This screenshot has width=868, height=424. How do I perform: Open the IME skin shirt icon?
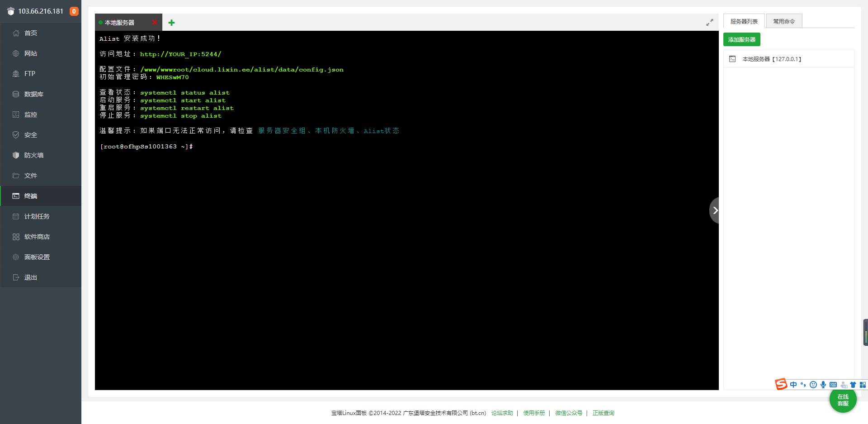coord(853,385)
